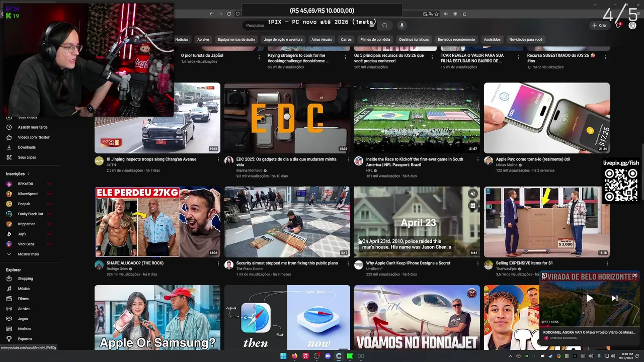The width and height of the screenshot is (644, 362).
Task: Open more options for the public piano video
Action: (x=348, y=263)
